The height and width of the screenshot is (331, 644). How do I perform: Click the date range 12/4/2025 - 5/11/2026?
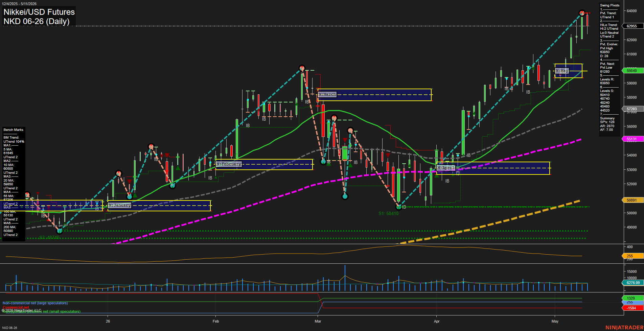click(x=19, y=4)
